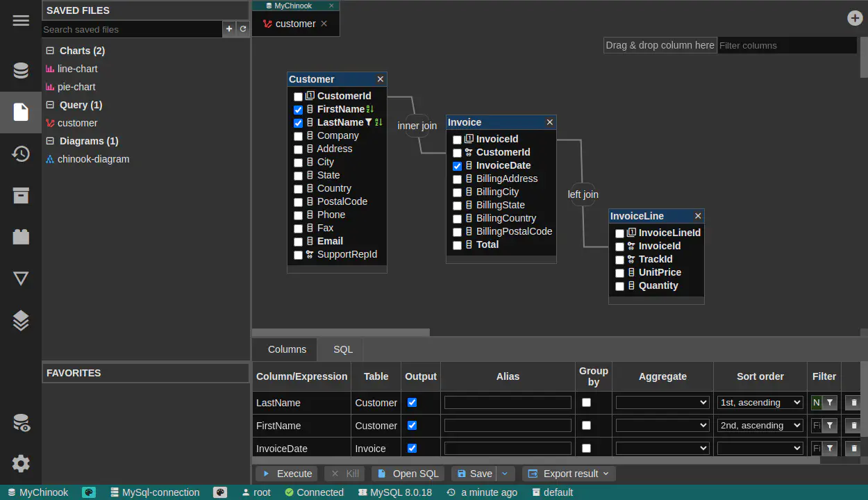868x500 pixels.
Task: Check the Email column in Customer
Action: click(x=298, y=242)
